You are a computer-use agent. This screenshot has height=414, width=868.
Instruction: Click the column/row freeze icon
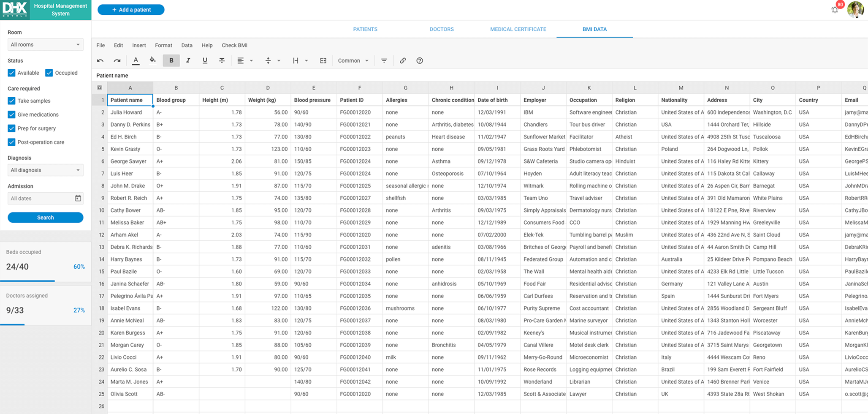click(x=296, y=60)
